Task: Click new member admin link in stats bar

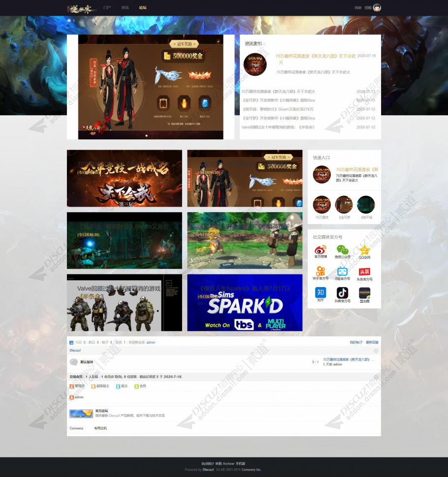Action: point(151,343)
